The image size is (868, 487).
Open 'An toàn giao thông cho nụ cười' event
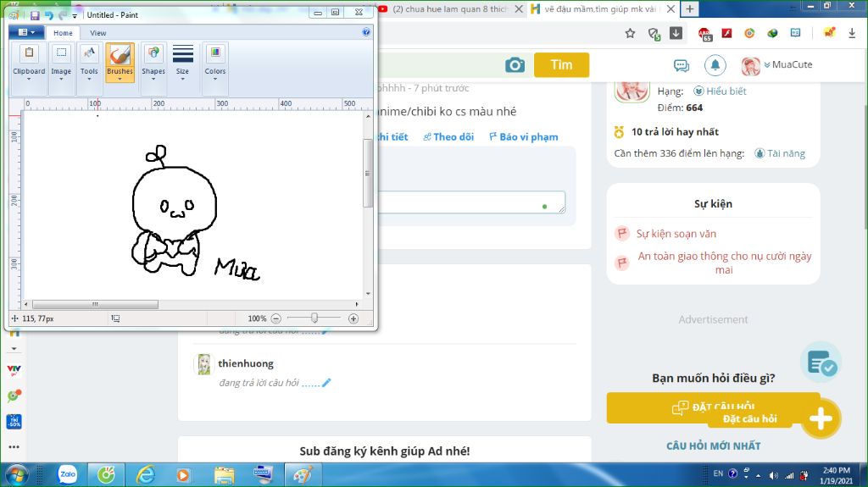[724, 263]
